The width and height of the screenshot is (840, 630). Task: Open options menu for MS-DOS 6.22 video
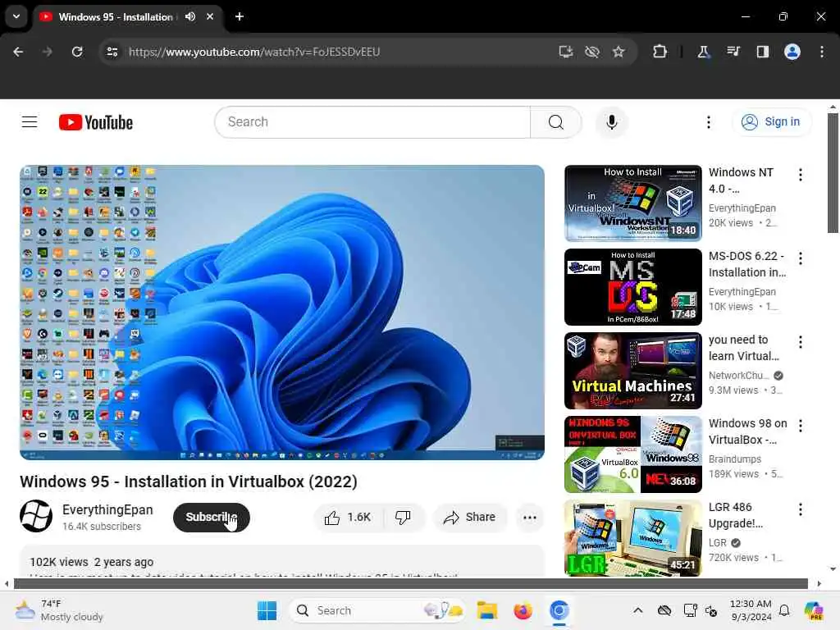[x=801, y=258]
